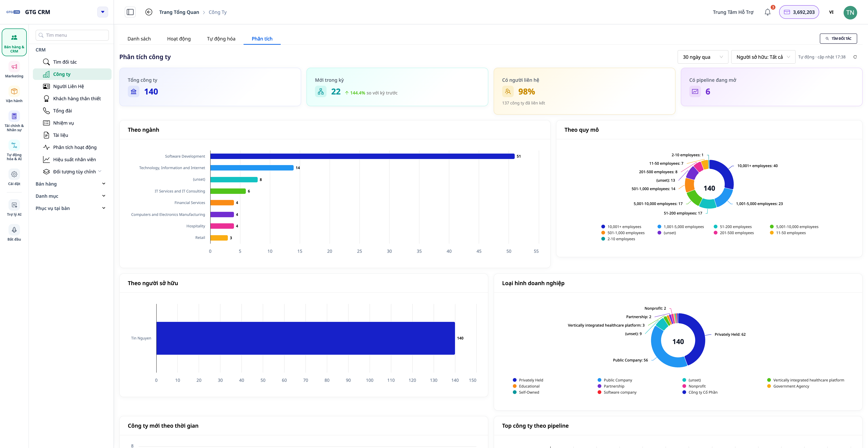Viewport: 868px width, 448px height.
Task: Click the Tìm menu search field
Action: pos(72,35)
